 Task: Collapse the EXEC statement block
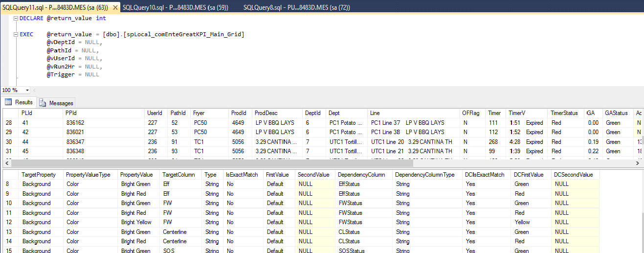[16, 34]
